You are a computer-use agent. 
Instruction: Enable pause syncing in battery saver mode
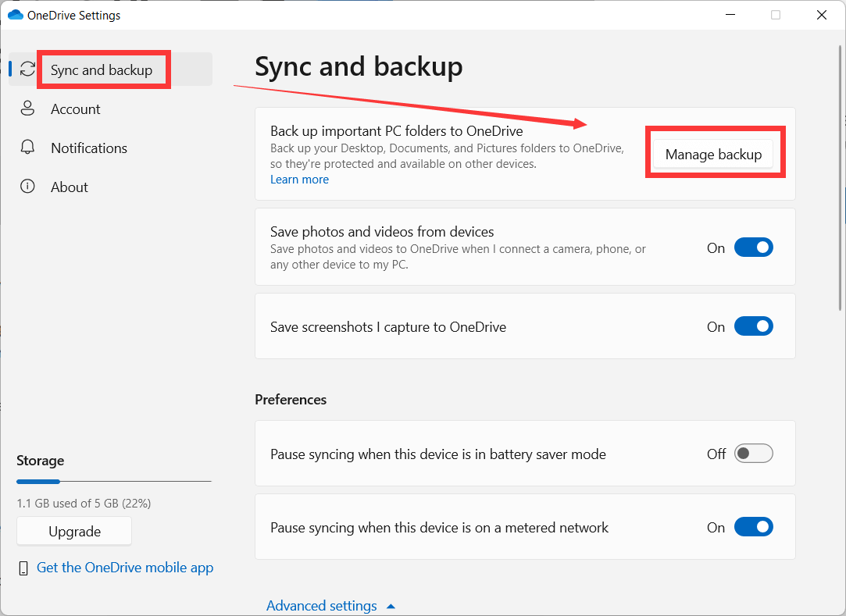753,454
